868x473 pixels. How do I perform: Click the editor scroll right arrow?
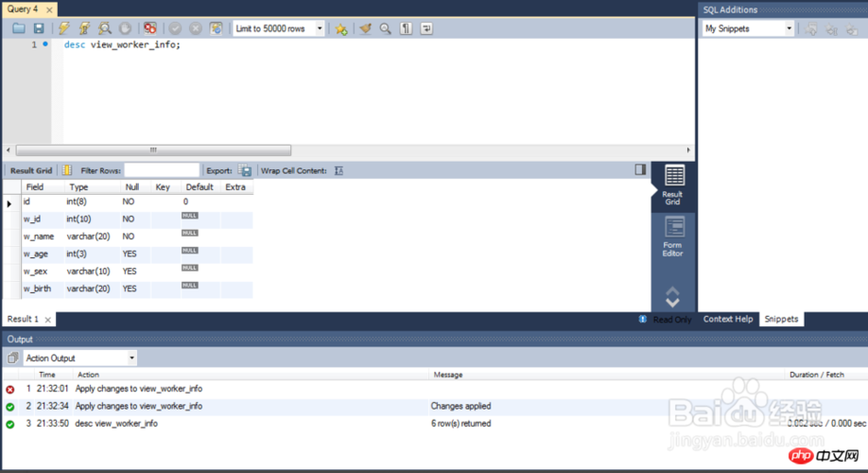click(x=688, y=150)
